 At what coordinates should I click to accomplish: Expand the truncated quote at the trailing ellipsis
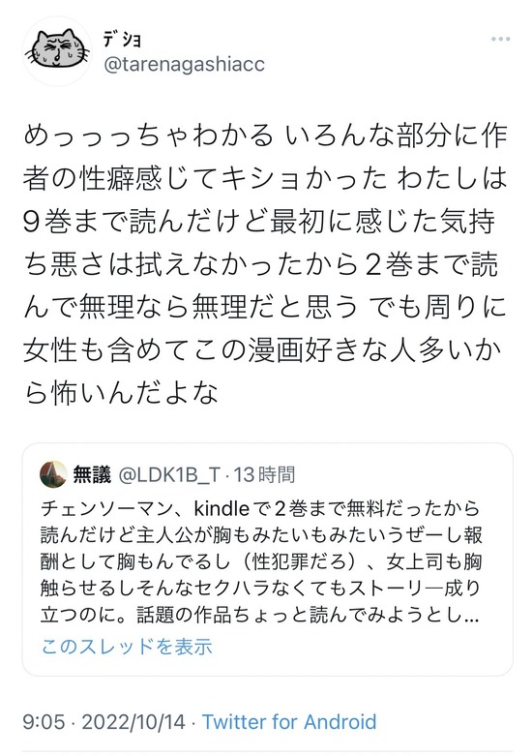[473, 616]
